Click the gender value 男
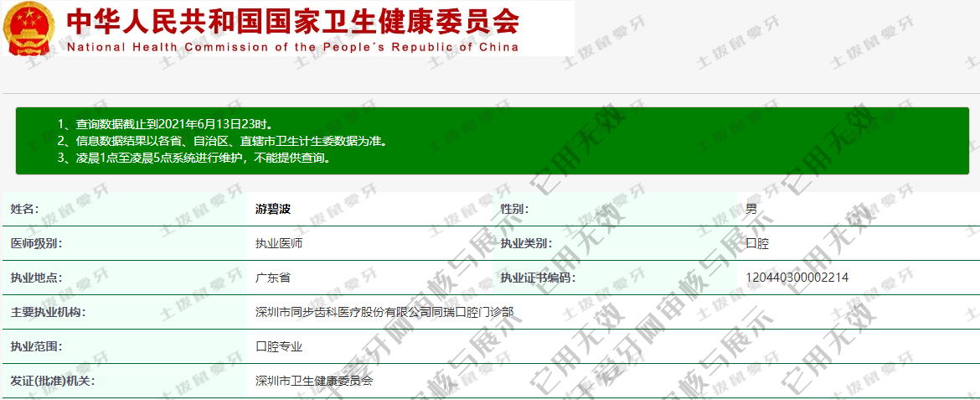The image size is (980, 400). [751, 210]
